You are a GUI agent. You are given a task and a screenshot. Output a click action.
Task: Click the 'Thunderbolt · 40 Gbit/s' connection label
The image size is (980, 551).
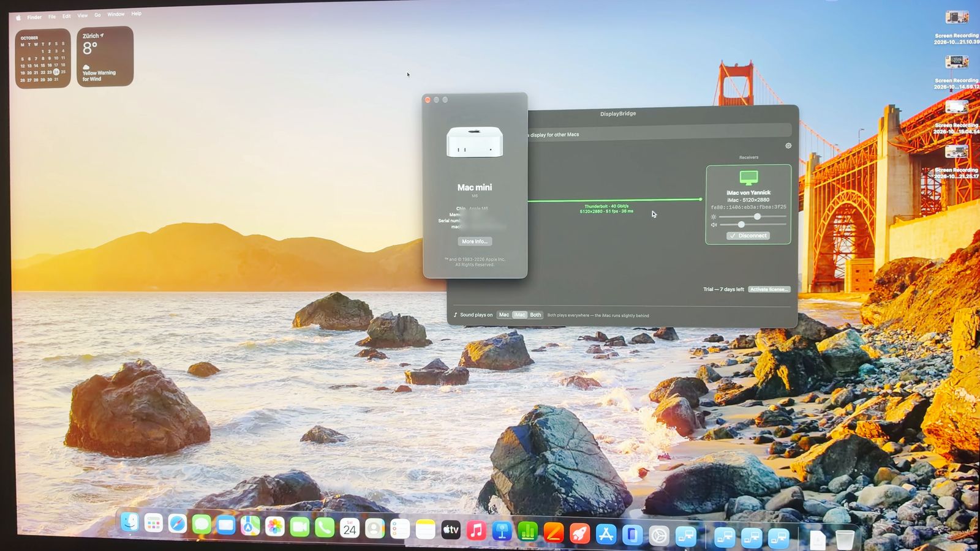[606, 206]
